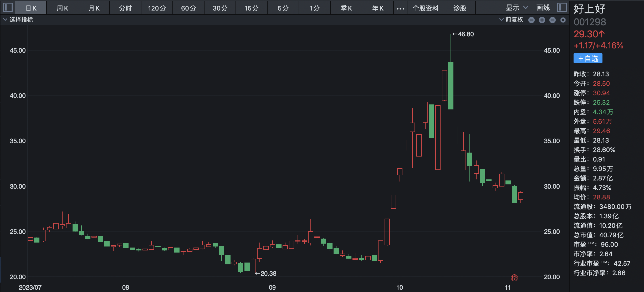This screenshot has width=644, height=292.
Task: Open more periods via three-dots icon
Action: (400, 8)
